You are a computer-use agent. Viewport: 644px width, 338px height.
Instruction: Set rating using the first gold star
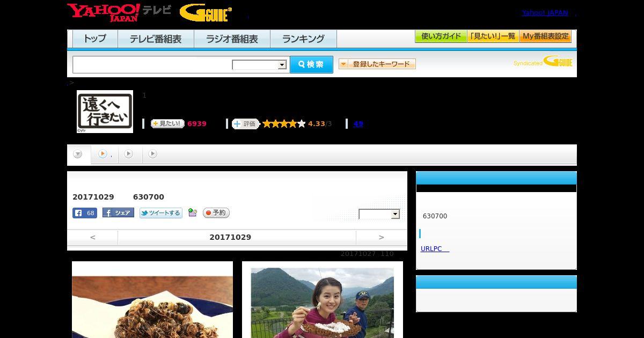pos(267,123)
